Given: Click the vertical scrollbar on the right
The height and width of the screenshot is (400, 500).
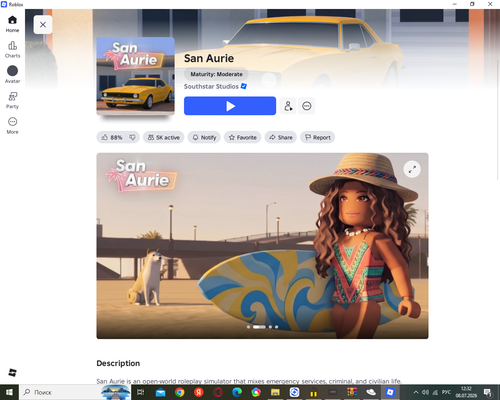Looking at the screenshot, I should click(x=497, y=120).
